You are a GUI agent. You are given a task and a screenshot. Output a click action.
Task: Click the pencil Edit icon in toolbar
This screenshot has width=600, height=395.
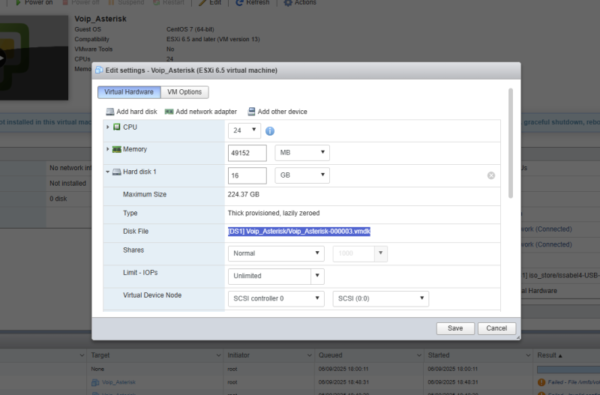tap(202, 2)
